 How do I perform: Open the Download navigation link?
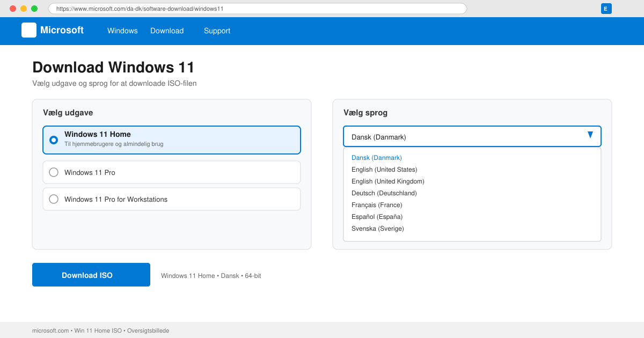167,31
